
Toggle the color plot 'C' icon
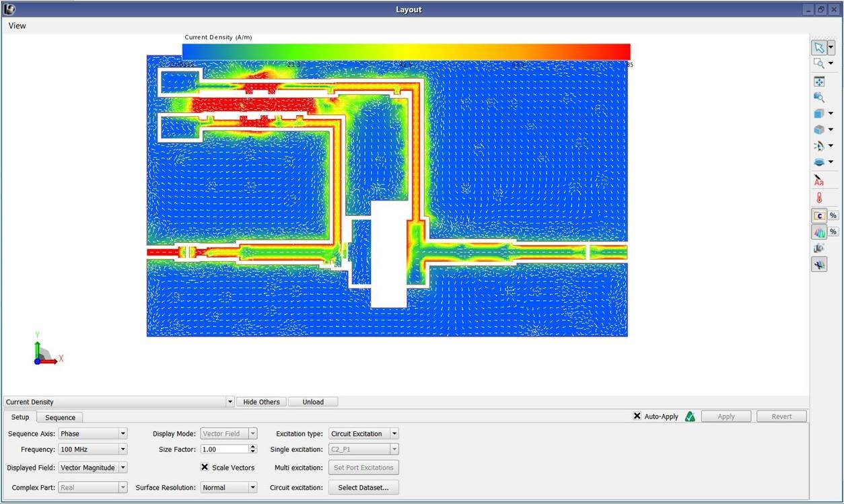coord(819,216)
